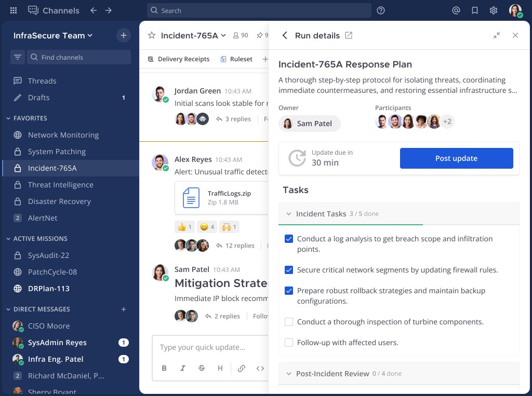This screenshot has height=396, width=532.
Task: Click the Post update button
Action: click(456, 158)
